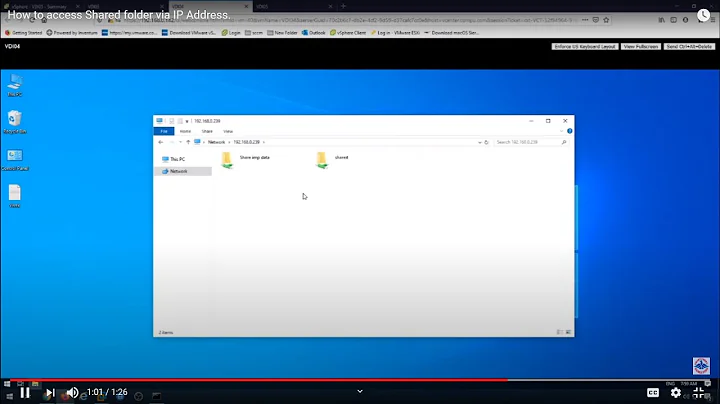
Task: Click the Search 192.168.0.239 box
Action: [532, 142]
